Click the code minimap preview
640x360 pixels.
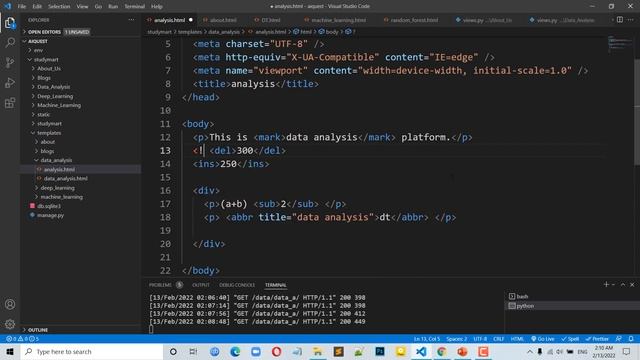point(620,43)
